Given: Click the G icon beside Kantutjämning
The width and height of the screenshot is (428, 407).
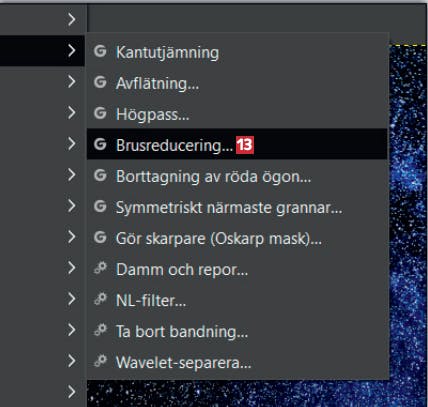Looking at the screenshot, I should pyautogui.click(x=100, y=52).
